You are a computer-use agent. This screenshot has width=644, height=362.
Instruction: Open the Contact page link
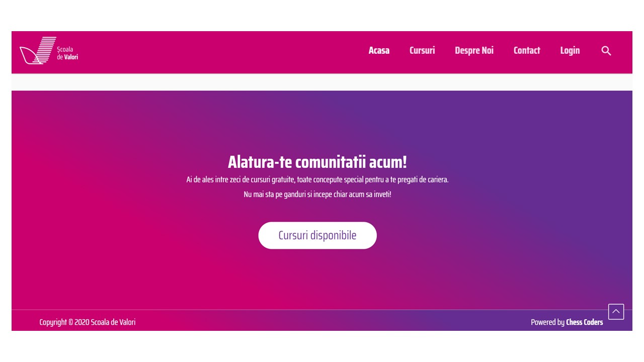click(x=527, y=50)
